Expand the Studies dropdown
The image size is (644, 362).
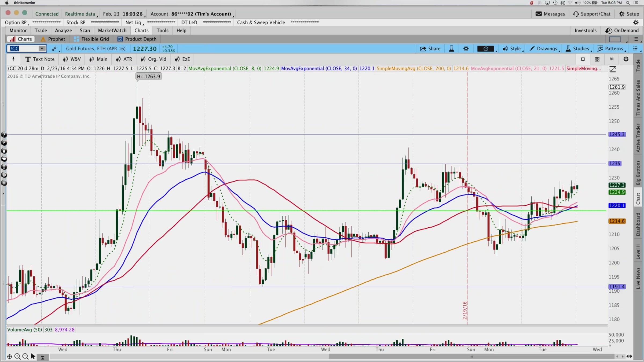pos(578,49)
